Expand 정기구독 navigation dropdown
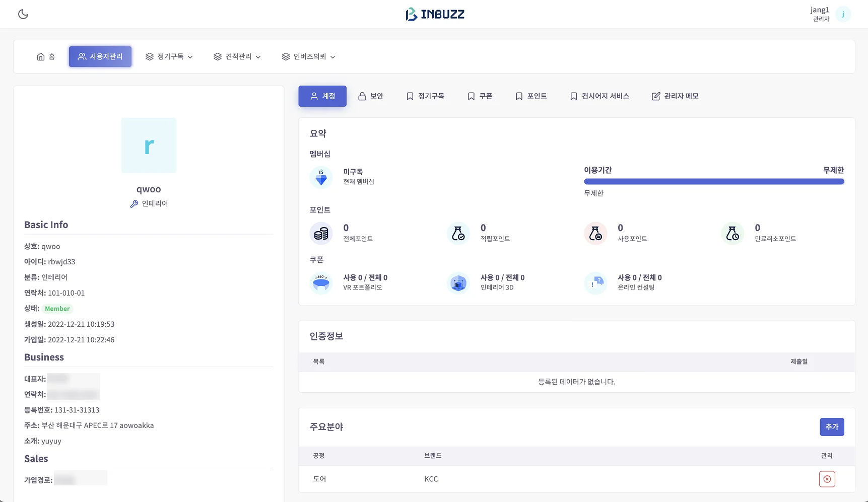868x502 pixels. tap(169, 56)
